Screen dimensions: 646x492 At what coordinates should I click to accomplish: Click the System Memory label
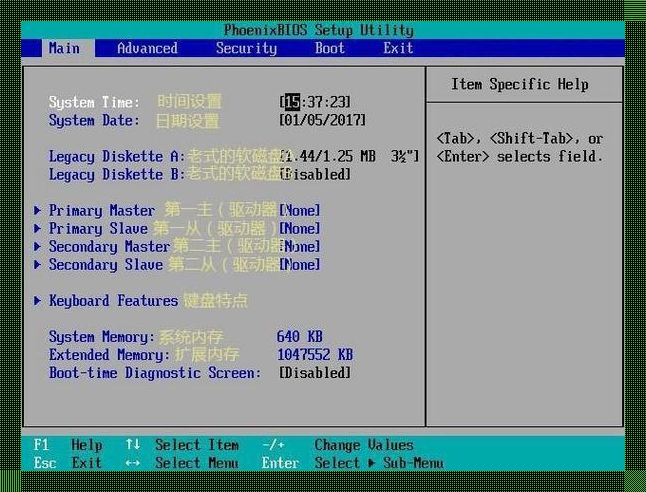click(102, 337)
